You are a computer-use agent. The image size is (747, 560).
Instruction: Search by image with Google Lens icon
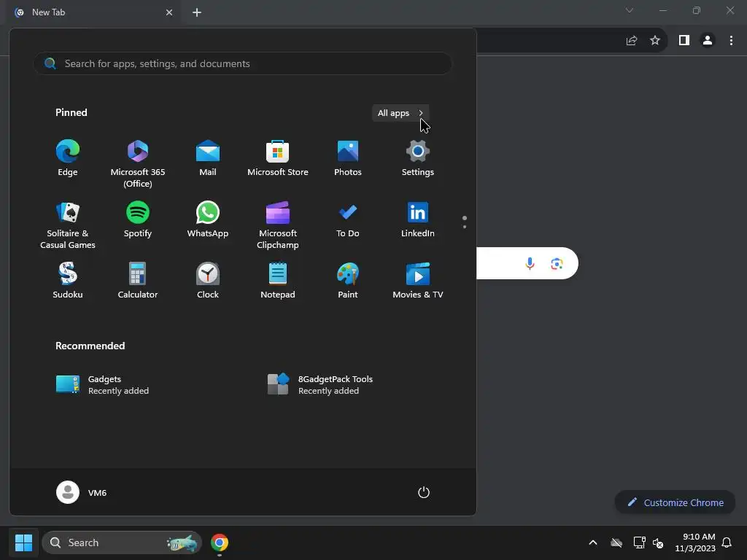(557, 263)
